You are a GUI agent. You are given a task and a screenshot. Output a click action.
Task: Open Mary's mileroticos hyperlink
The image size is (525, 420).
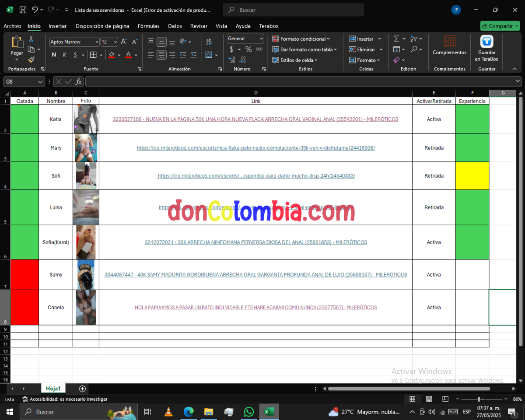255,147
